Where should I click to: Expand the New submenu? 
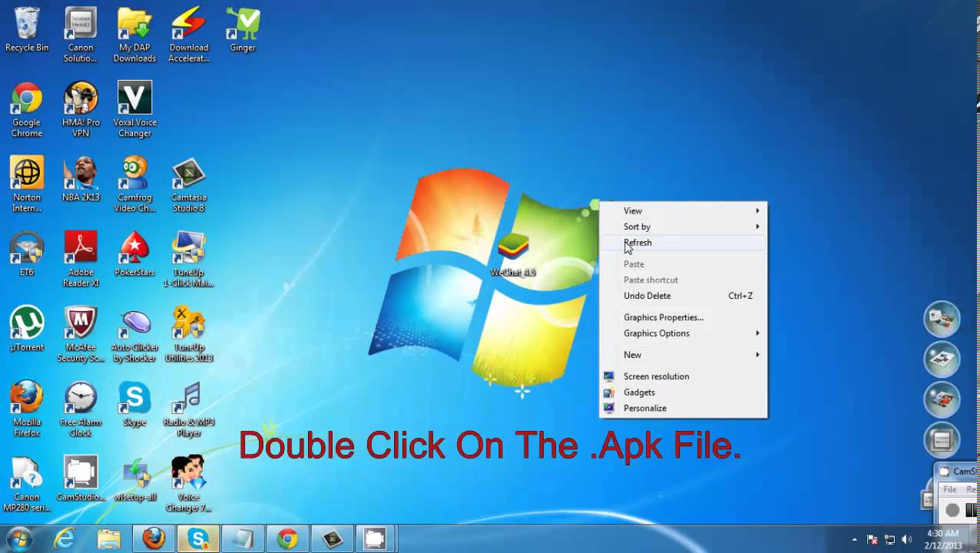pos(683,355)
